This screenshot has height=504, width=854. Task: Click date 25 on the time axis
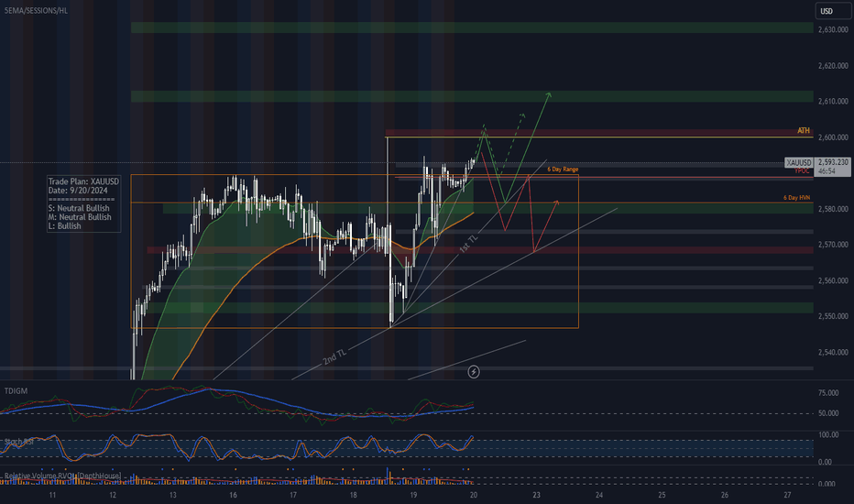pos(662,495)
